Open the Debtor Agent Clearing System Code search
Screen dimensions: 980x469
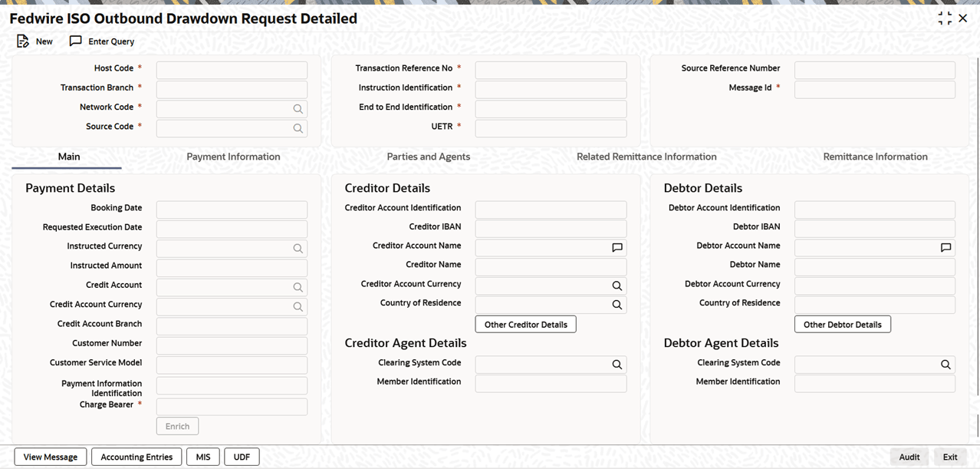[x=945, y=365]
